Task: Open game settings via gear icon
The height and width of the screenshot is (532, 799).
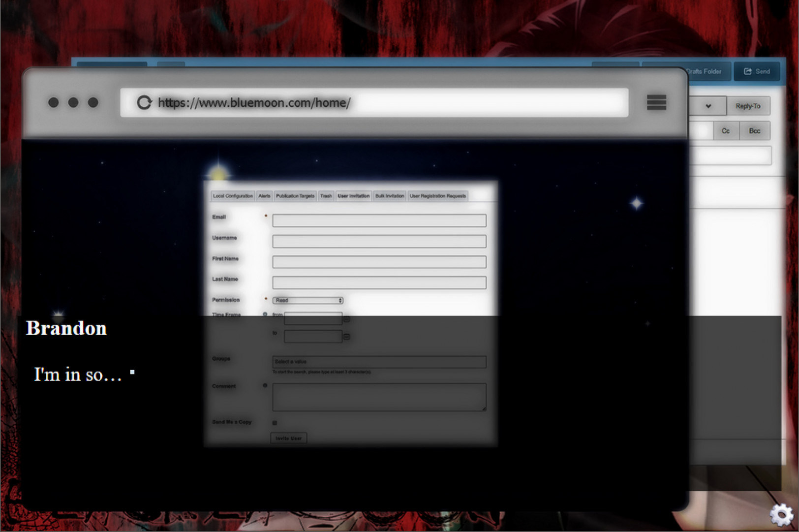Action: [781, 515]
